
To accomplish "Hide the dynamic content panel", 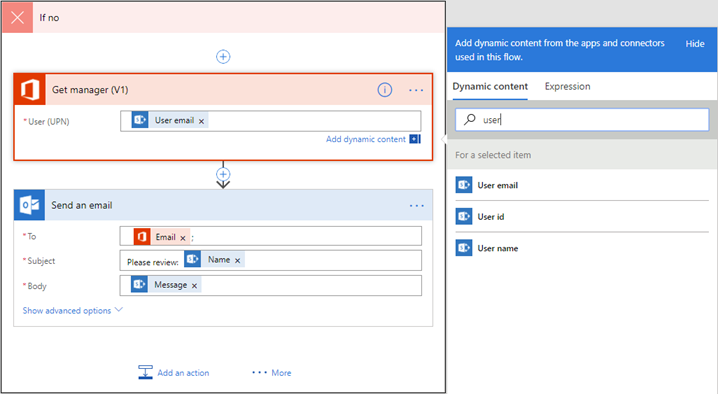I will click(x=695, y=44).
